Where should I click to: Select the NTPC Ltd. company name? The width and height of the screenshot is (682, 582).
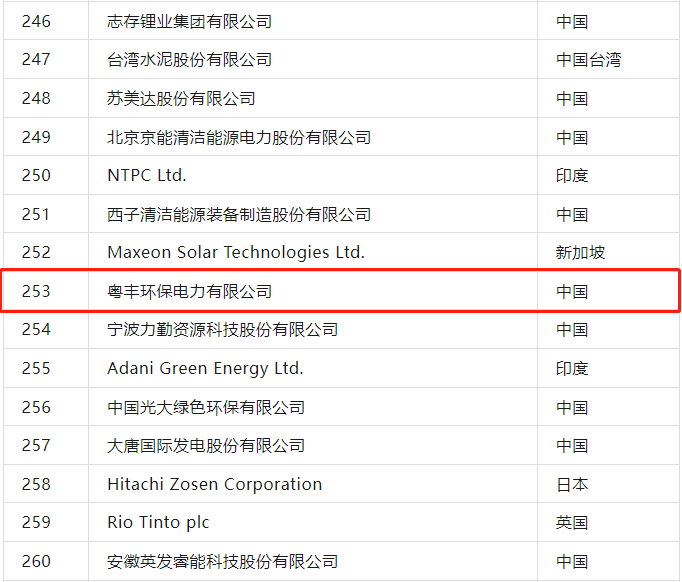(147, 175)
